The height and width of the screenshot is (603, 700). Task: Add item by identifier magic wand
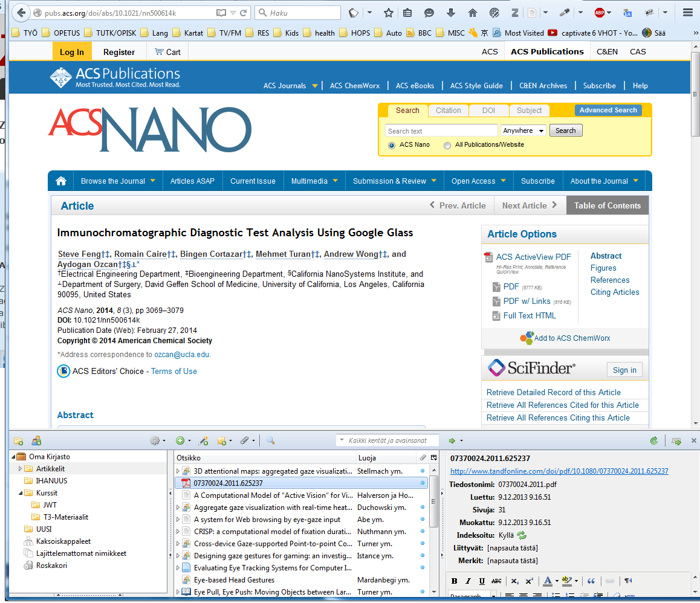(204, 441)
